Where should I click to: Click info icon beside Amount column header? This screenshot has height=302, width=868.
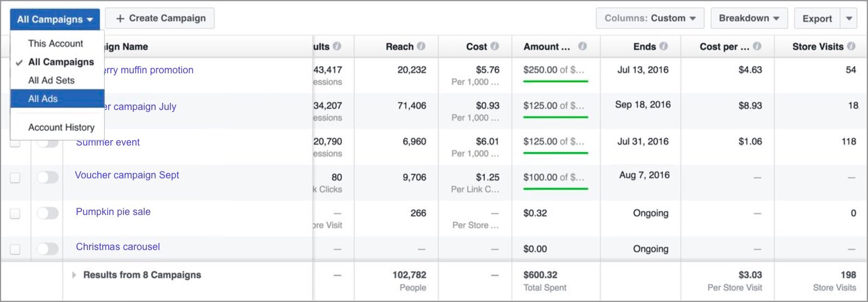click(x=582, y=47)
